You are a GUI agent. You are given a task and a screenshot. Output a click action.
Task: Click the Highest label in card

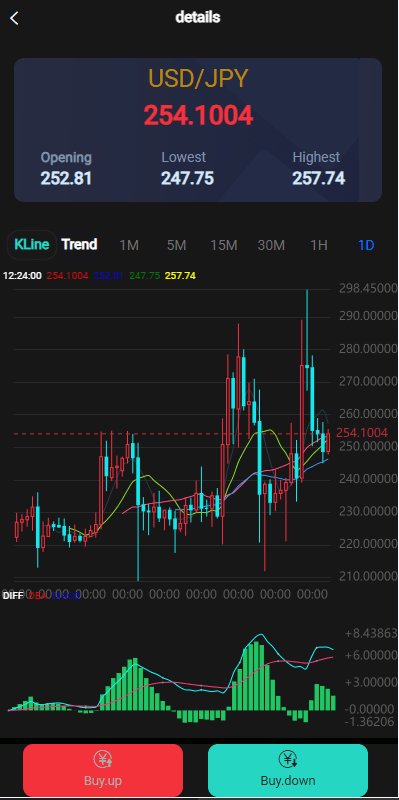[316, 157]
